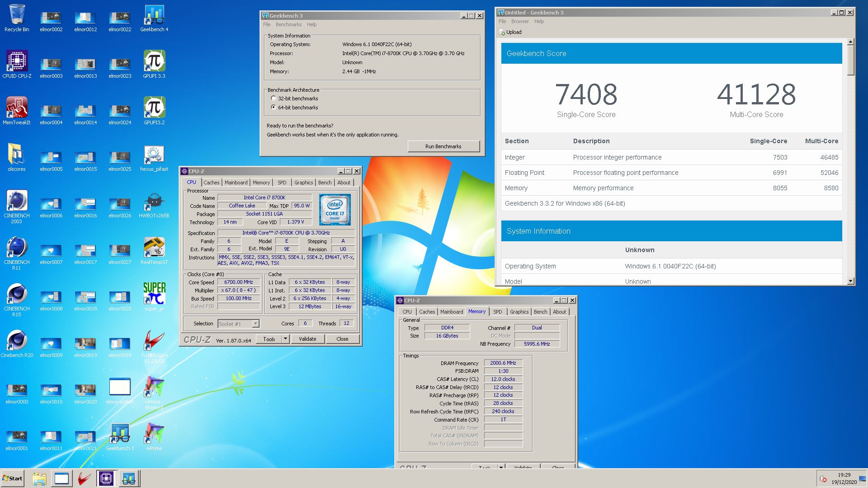This screenshot has width=868, height=488.
Task: Click the Validate button in upper CPU-Z
Action: point(307,339)
